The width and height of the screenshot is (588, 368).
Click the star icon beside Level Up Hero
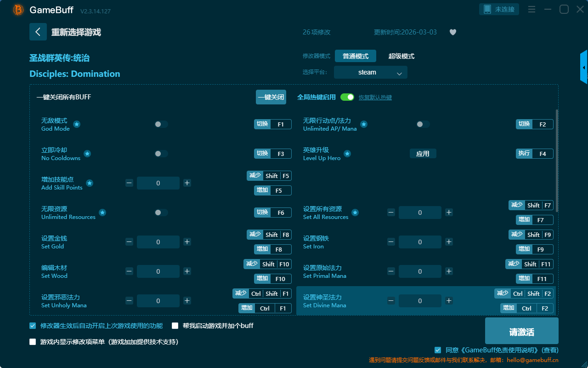click(347, 154)
